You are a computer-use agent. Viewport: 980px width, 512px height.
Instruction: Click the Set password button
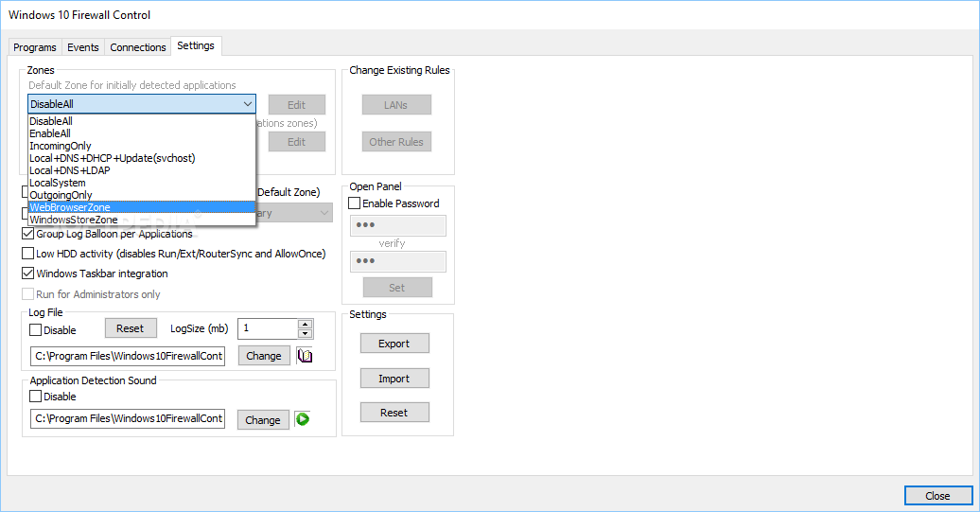(x=397, y=288)
